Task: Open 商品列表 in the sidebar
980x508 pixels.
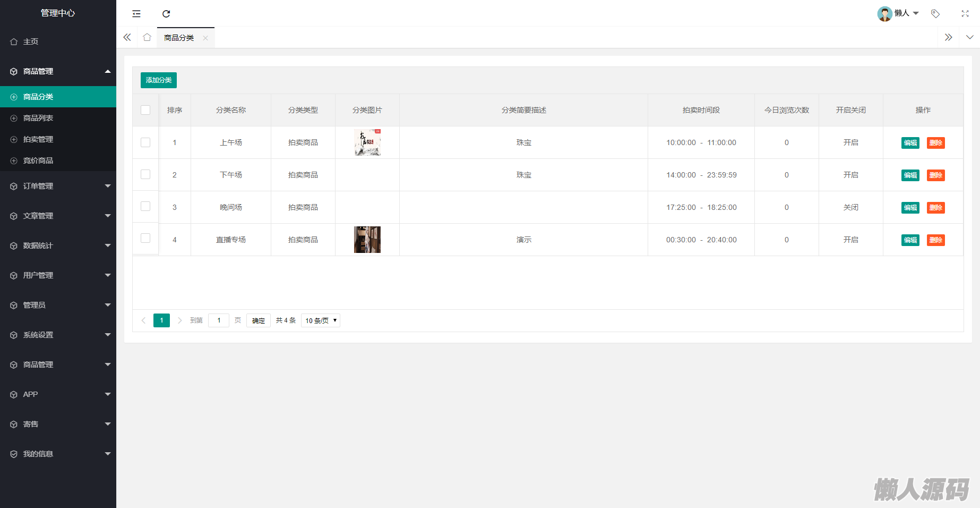Action: coord(58,118)
